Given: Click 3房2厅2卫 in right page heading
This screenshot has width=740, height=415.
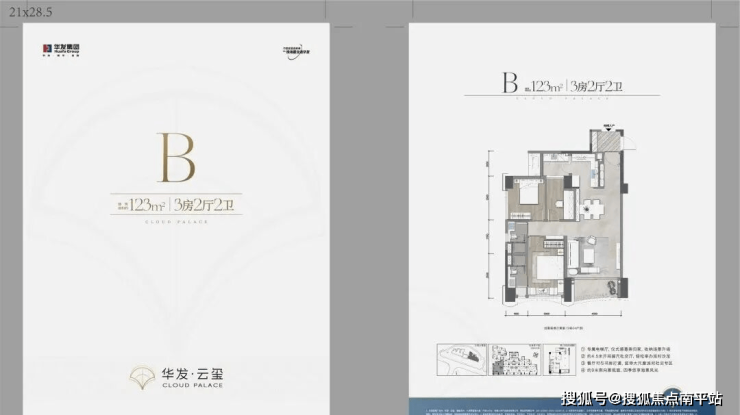Looking at the screenshot, I should 597,86.
